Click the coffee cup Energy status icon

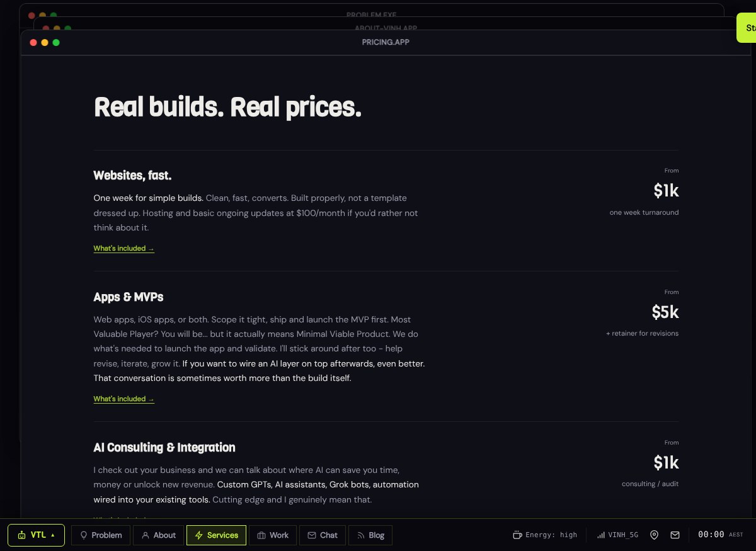(517, 535)
